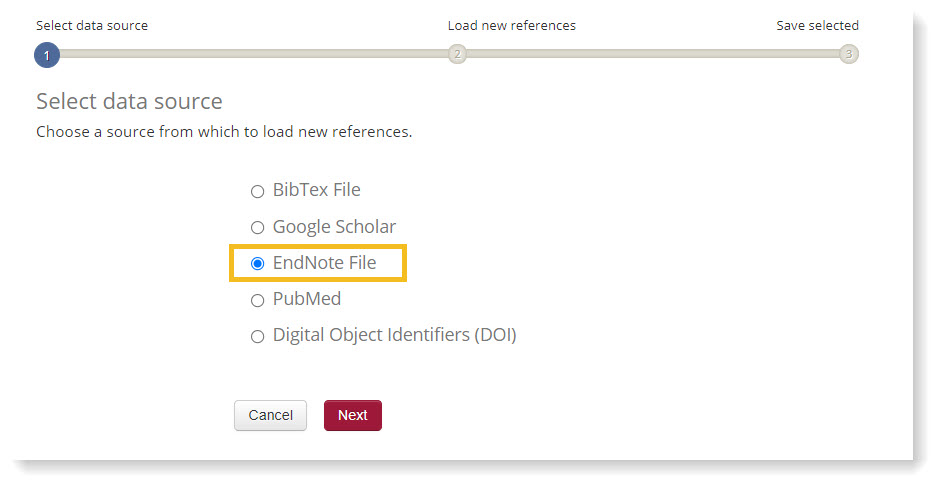This screenshot has width=940, height=487.
Task: Click the step 2 circle indicator
Action: (x=457, y=54)
